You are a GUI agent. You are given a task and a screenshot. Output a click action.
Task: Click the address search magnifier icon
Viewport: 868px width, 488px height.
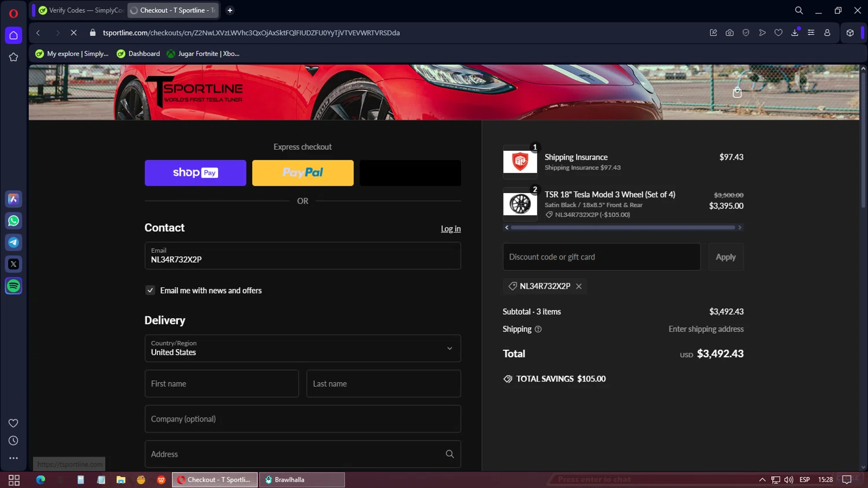pyautogui.click(x=450, y=454)
